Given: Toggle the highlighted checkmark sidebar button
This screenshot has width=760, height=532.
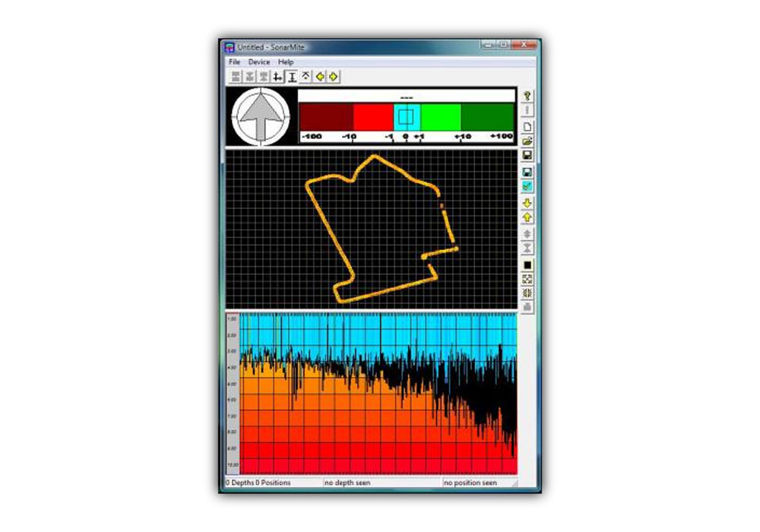Looking at the screenshot, I should coord(527,186).
